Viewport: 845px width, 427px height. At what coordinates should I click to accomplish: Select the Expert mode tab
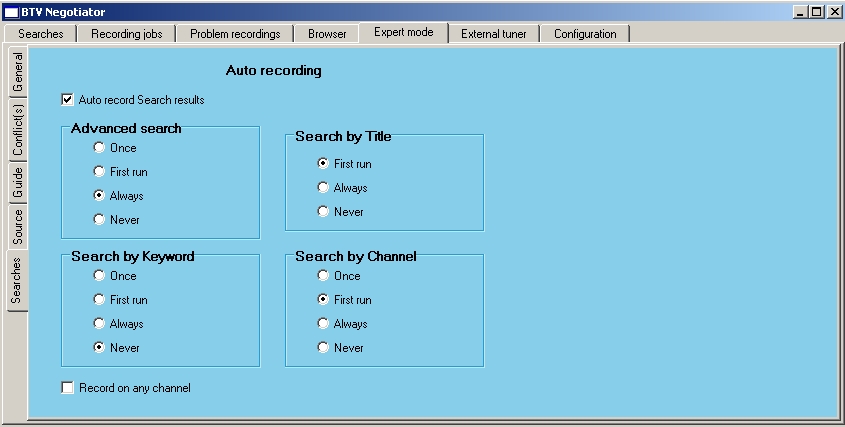tap(404, 32)
